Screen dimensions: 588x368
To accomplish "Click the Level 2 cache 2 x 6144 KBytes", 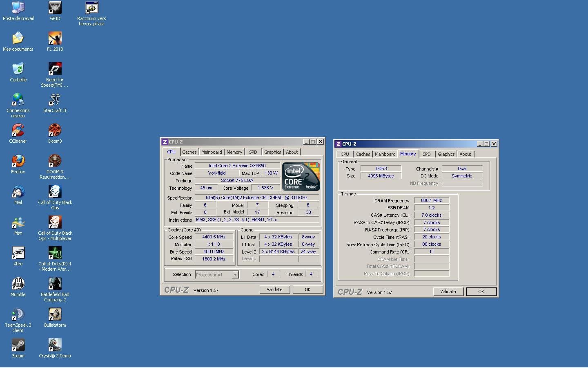I will (x=278, y=252).
